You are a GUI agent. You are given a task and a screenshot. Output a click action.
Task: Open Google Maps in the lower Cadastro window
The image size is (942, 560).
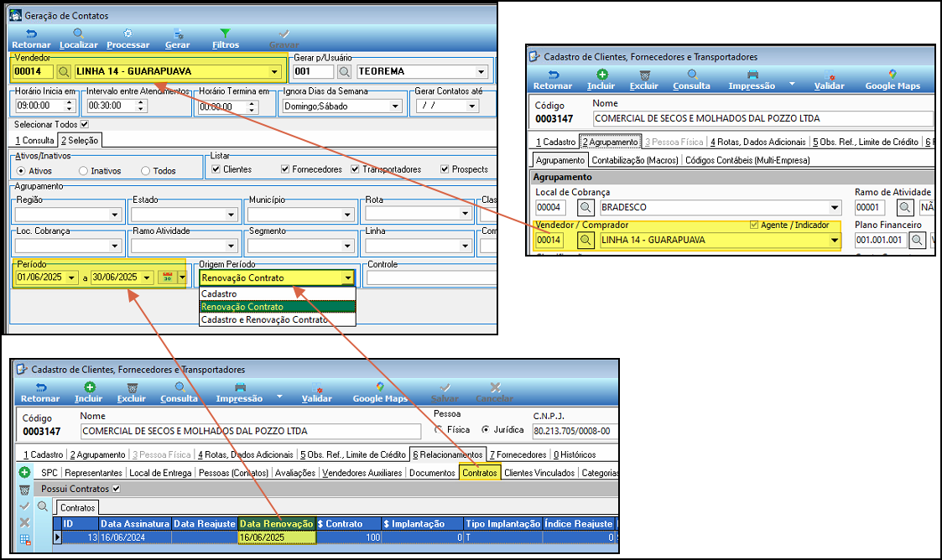[380, 392]
